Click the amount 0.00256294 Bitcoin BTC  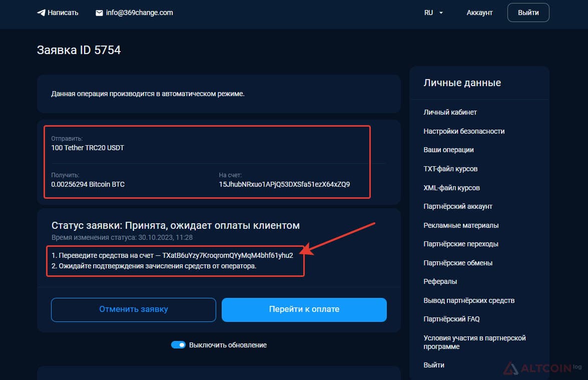point(88,184)
